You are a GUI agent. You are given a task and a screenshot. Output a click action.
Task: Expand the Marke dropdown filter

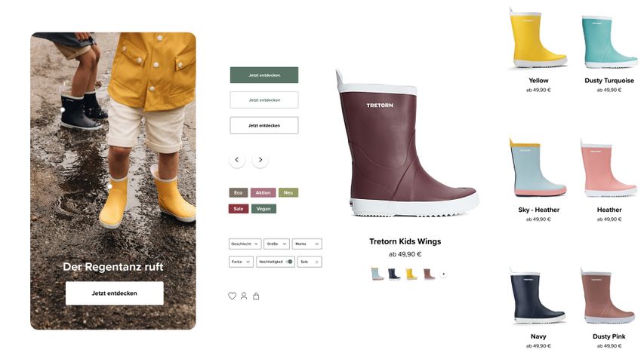[x=307, y=244]
